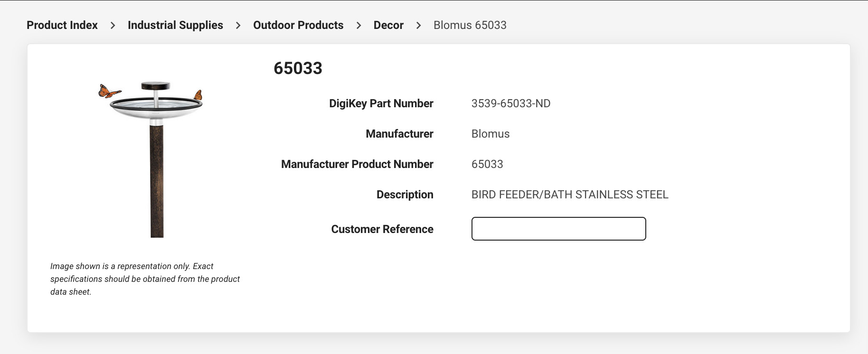This screenshot has height=354, width=868.
Task: Click the Blomus manufacturer name value
Action: click(x=491, y=134)
